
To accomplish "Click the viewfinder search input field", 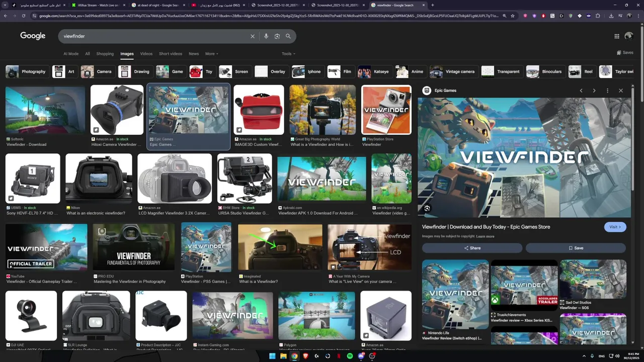I will click(x=153, y=36).
